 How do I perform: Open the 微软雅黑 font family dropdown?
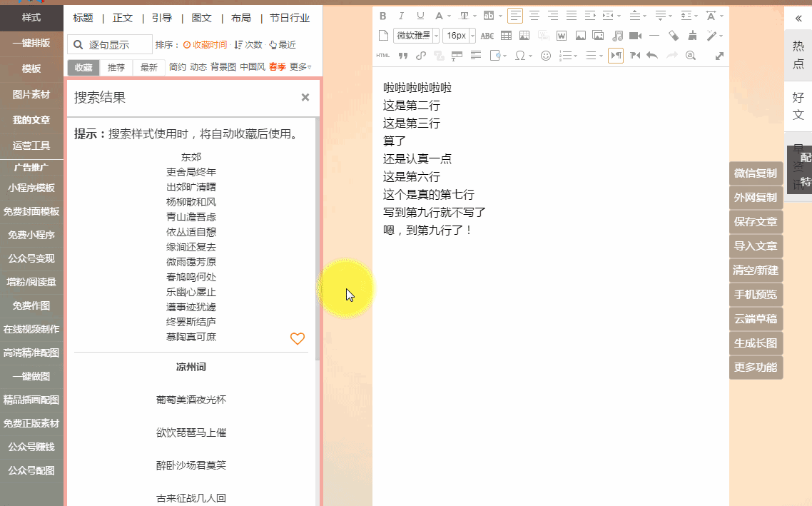[x=417, y=36]
